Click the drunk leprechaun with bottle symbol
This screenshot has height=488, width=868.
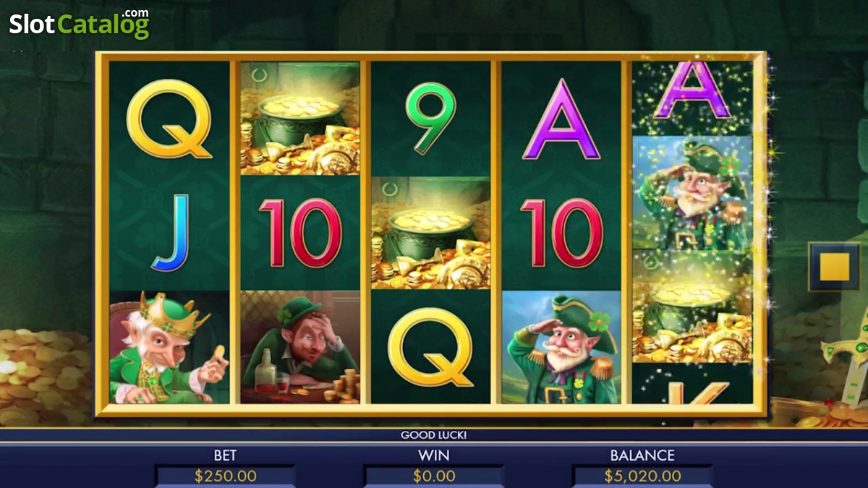tap(300, 347)
